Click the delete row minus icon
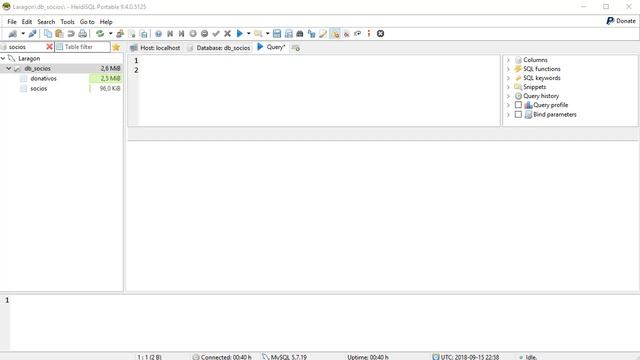This screenshot has width=640, height=360. [x=204, y=34]
